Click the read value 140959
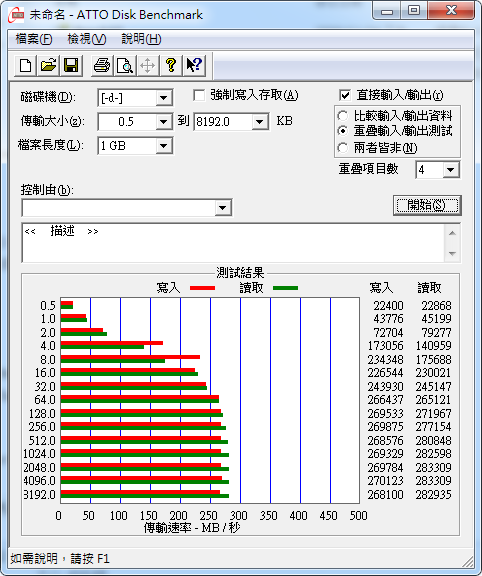Viewport: 482px width, 576px height. (433, 346)
